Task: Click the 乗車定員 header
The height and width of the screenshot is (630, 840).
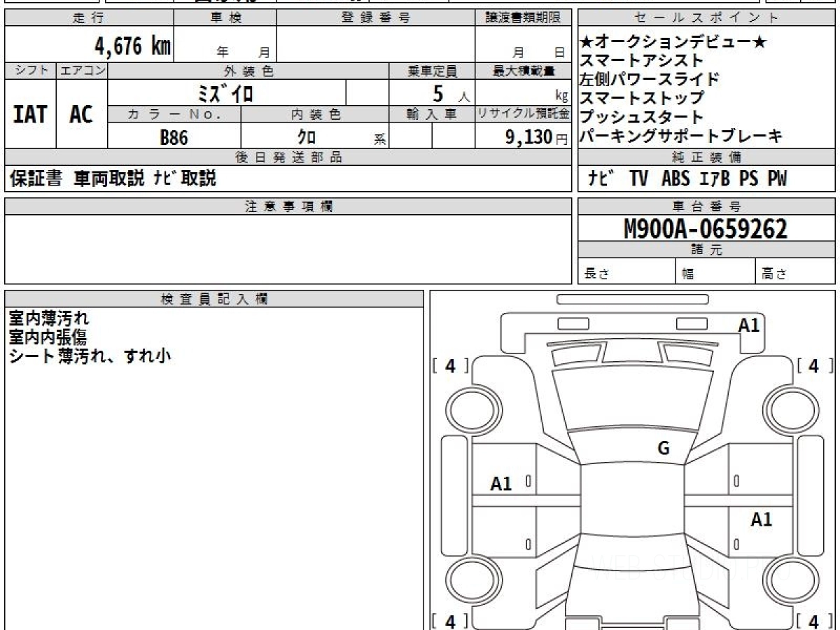Action: coord(432,71)
